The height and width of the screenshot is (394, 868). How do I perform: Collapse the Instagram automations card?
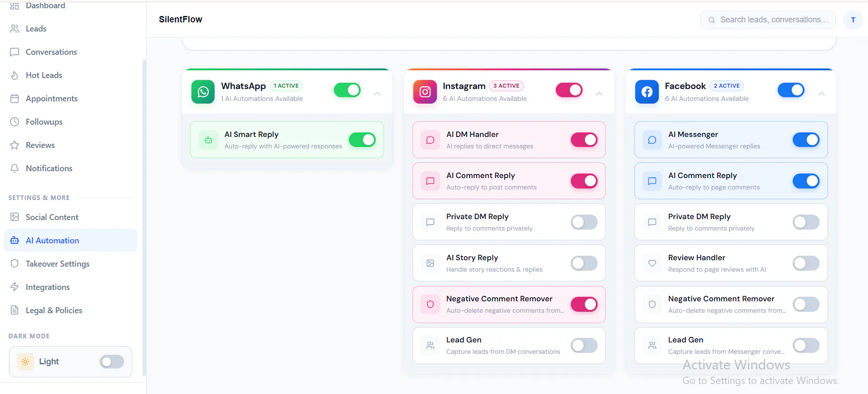click(599, 94)
